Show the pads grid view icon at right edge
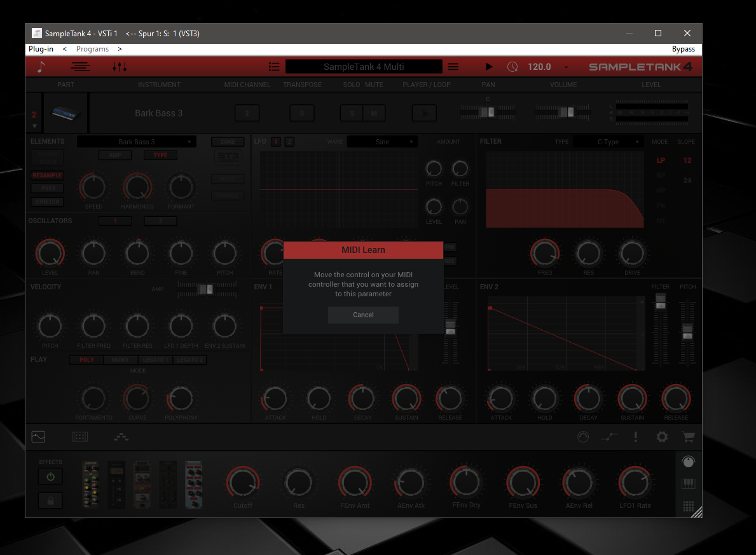This screenshot has height=555, width=756. click(689, 506)
